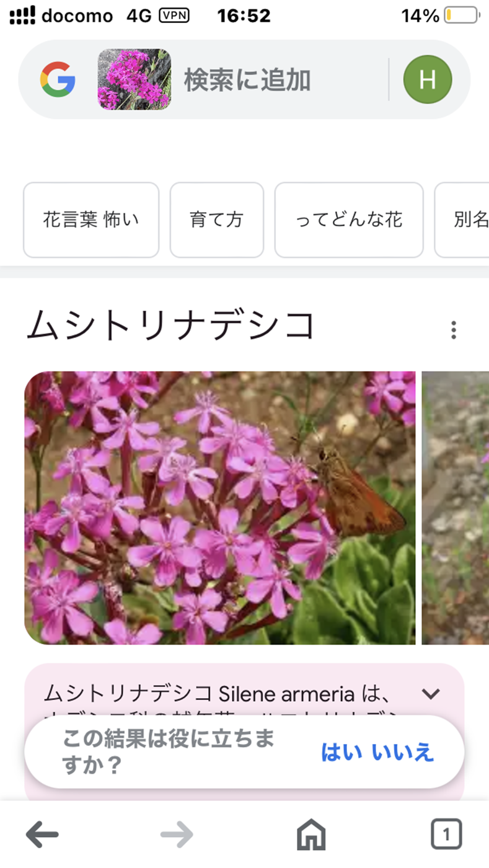Viewport: 489px width, 868px height.
Task: Open the second partially visible result photo
Action: click(456, 508)
